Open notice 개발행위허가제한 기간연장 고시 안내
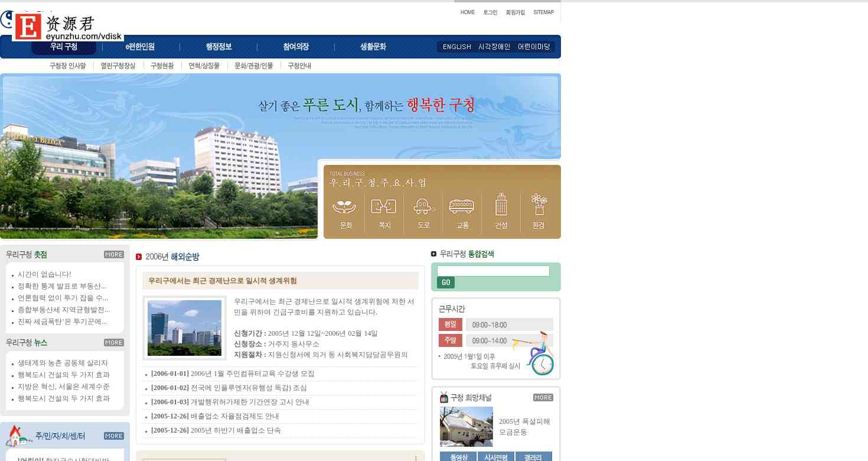The height and width of the screenshot is (461, 868). coord(250,402)
